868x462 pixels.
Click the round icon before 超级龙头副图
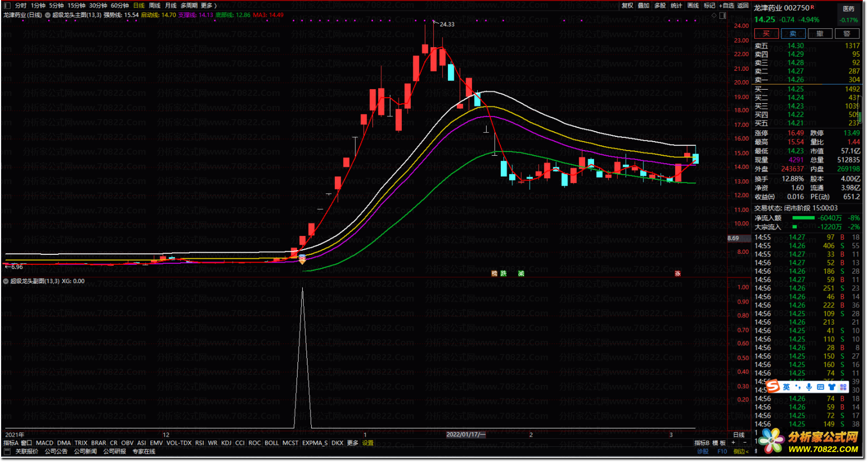6,282
